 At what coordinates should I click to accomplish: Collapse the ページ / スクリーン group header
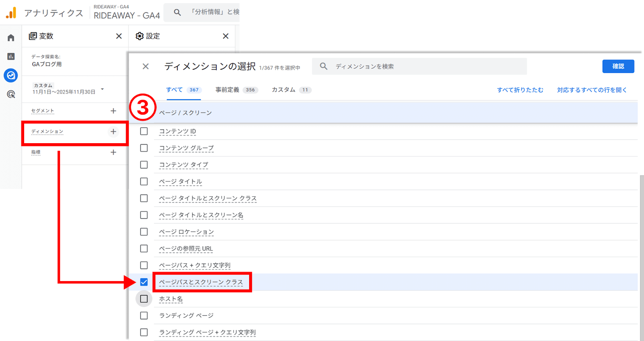coord(185,113)
